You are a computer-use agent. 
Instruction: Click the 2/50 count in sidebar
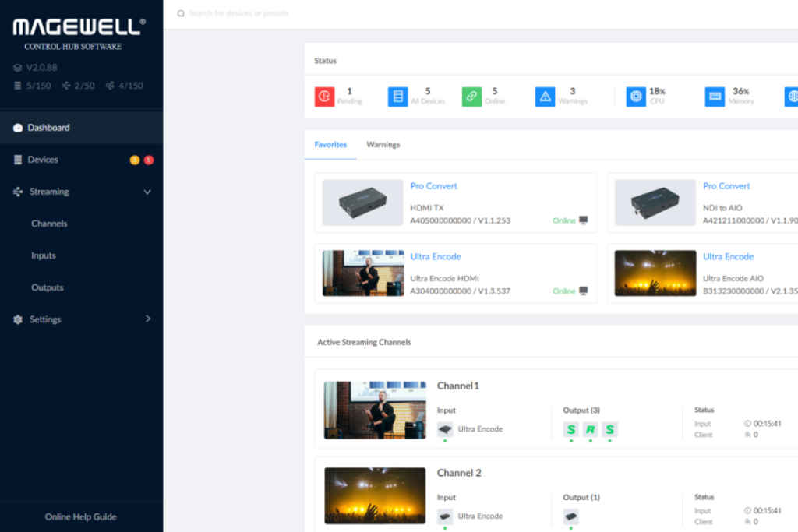84,86
